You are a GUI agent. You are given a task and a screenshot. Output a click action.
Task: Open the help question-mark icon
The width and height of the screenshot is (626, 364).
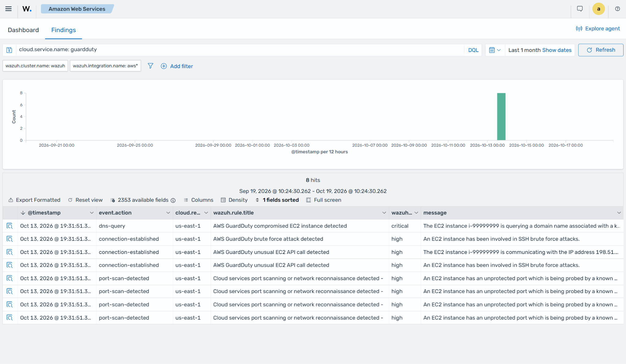[x=617, y=9]
